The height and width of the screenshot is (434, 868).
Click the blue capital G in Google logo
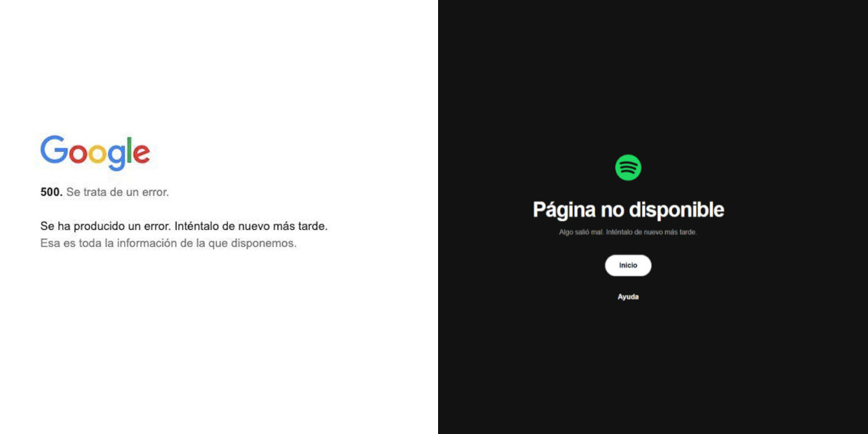click(x=54, y=150)
